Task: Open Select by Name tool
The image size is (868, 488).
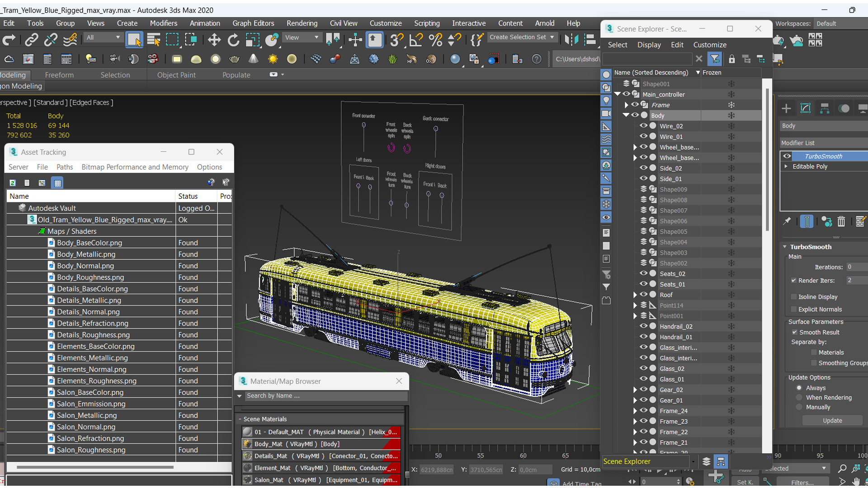Action: [x=154, y=40]
